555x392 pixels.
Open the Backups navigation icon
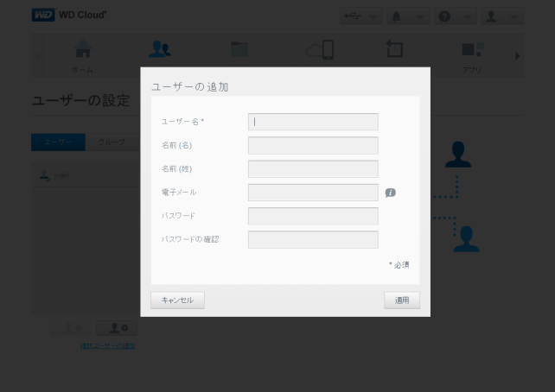394,48
